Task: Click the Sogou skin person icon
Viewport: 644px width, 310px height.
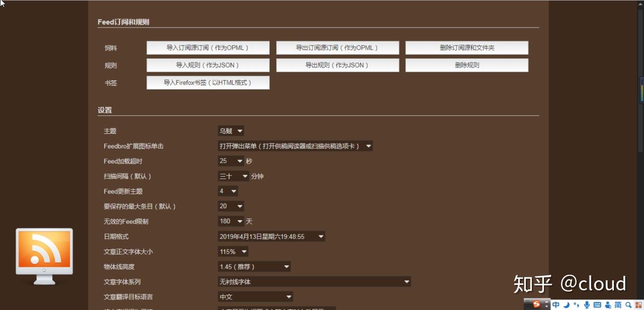Action: pos(609,304)
